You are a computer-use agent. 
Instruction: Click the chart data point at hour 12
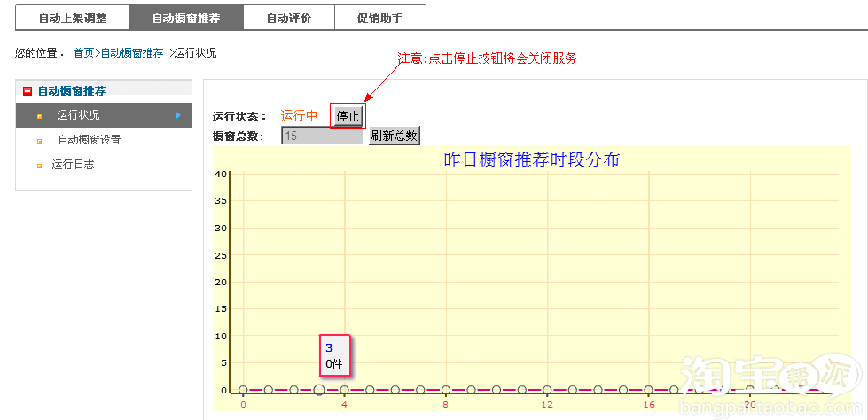(547, 390)
